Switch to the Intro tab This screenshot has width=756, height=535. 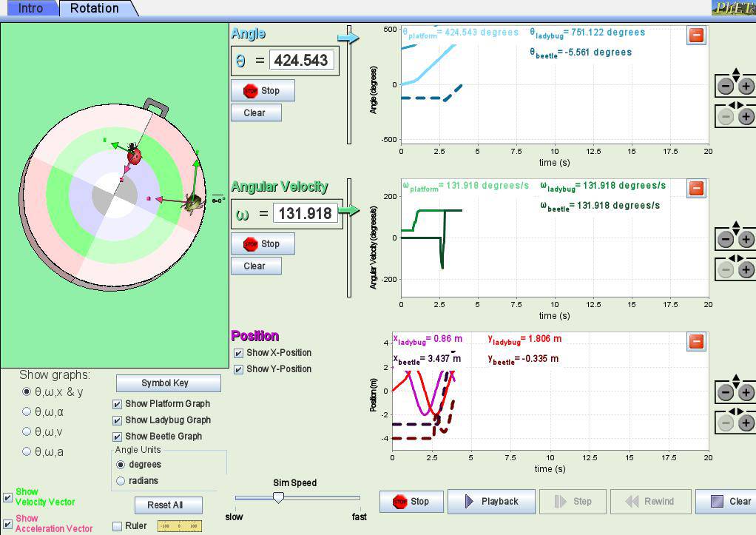(30, 9)
